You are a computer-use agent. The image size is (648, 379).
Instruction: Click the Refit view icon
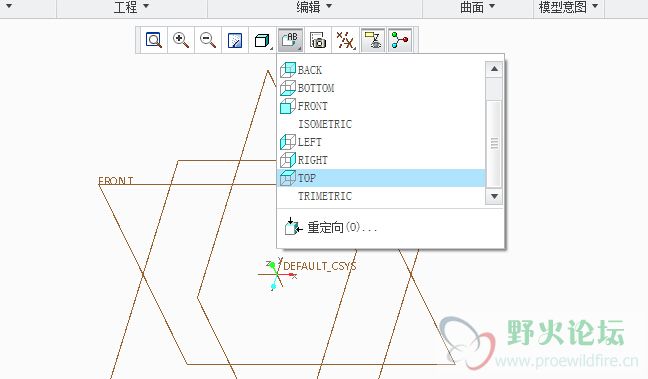click(x=154, y=40)
